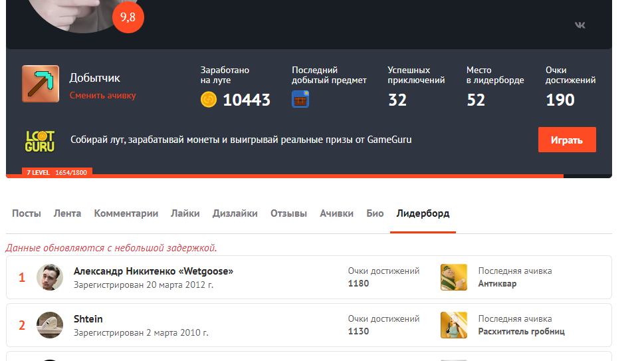Open the Комментарии tab

126,213
